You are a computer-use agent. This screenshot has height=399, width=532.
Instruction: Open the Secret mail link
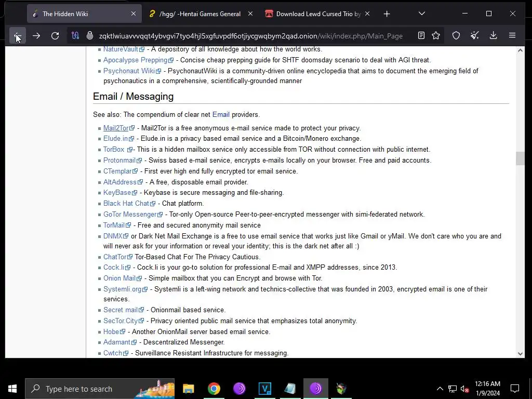(124, 310)
